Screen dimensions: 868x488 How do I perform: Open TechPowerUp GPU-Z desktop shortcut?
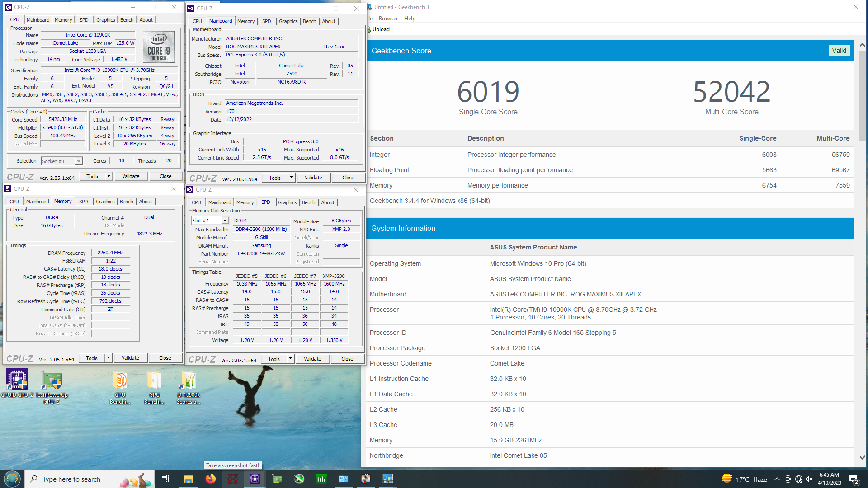coord(52,387)
